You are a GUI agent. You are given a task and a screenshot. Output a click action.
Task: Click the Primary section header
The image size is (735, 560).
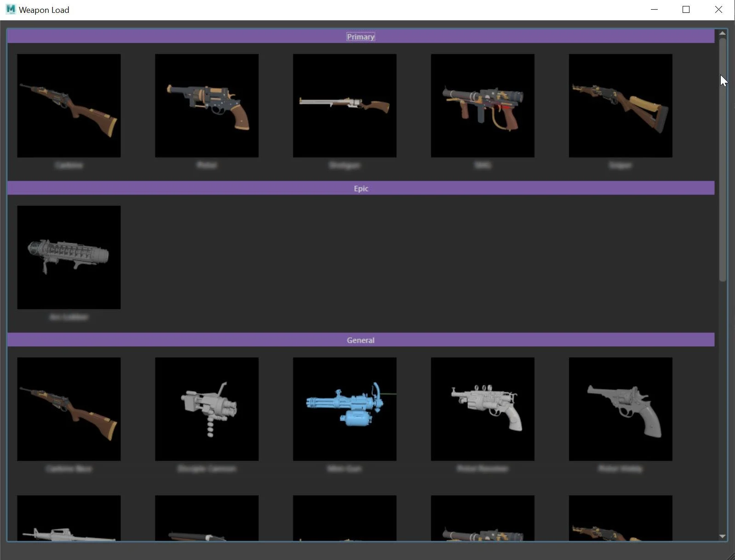point(361,36)
